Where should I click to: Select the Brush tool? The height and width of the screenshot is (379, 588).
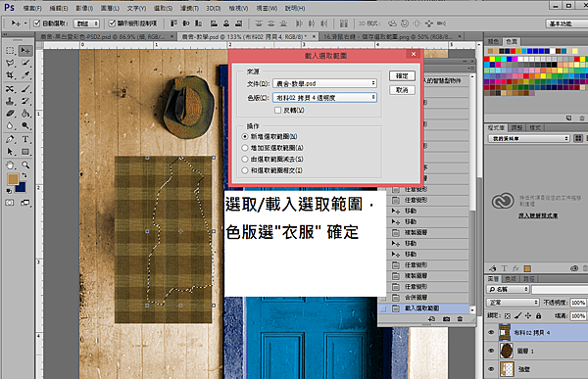tap(25, 89)
